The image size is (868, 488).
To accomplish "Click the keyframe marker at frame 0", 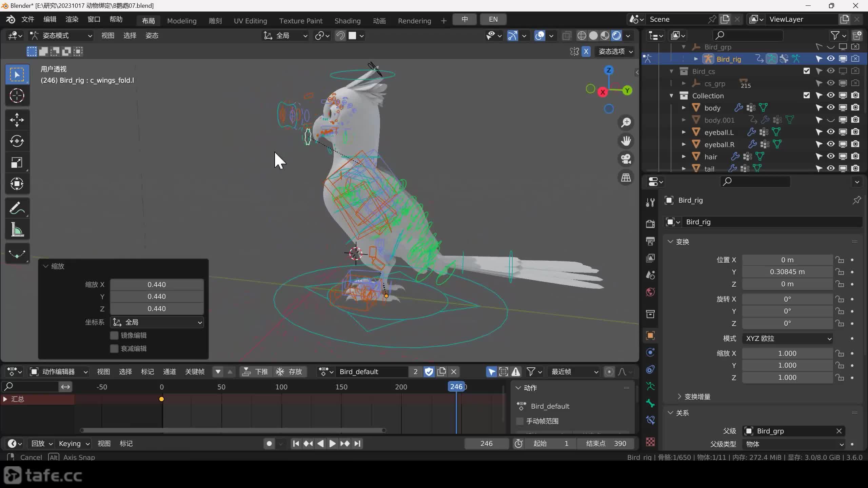I will pyautogui.click(x=162, y=399).
